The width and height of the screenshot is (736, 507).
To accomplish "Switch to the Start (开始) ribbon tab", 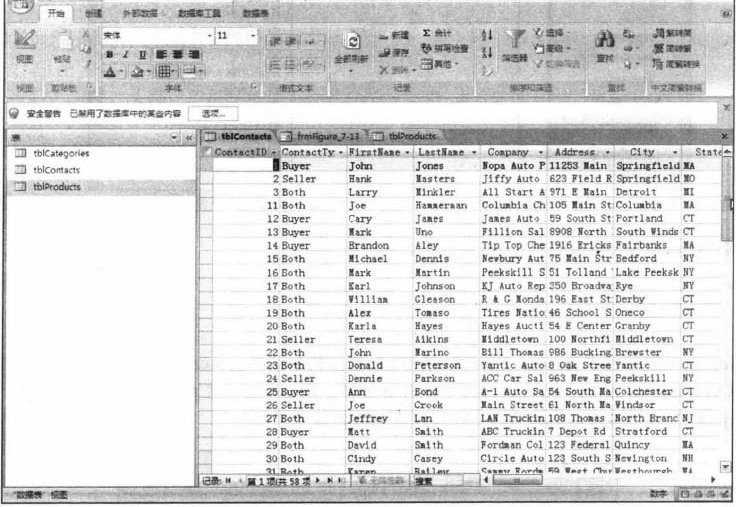I will 56,13.
